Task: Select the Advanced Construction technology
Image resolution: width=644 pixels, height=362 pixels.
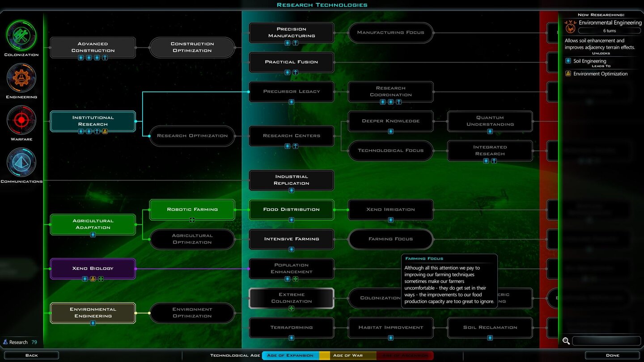Action: pyautogui.click(x=93, y=47)
